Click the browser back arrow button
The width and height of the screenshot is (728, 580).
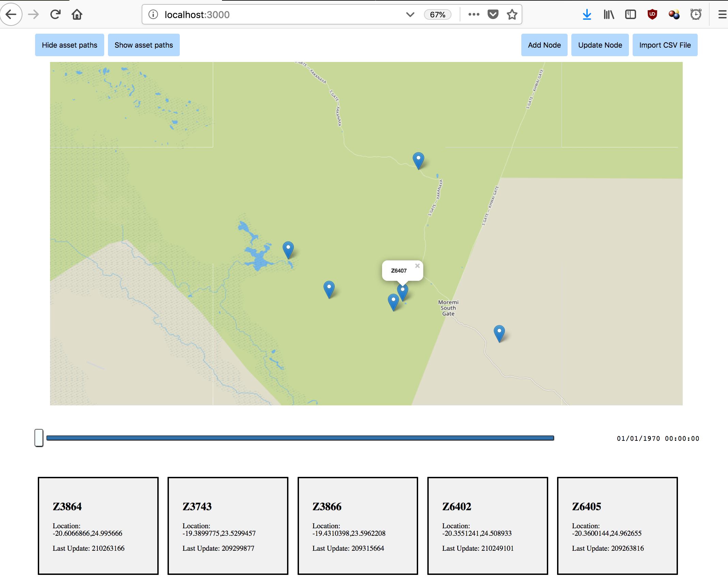(x=11, y=14)
